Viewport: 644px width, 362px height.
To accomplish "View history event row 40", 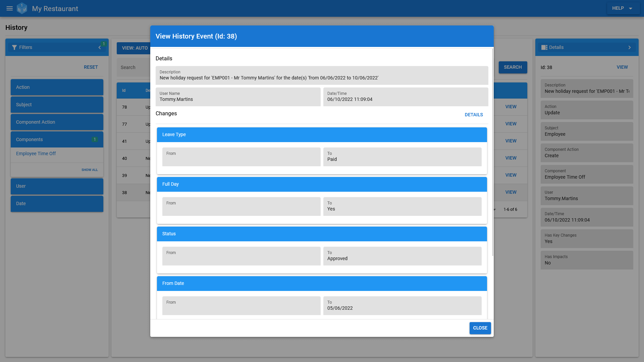I will click(x=511, y=158).
